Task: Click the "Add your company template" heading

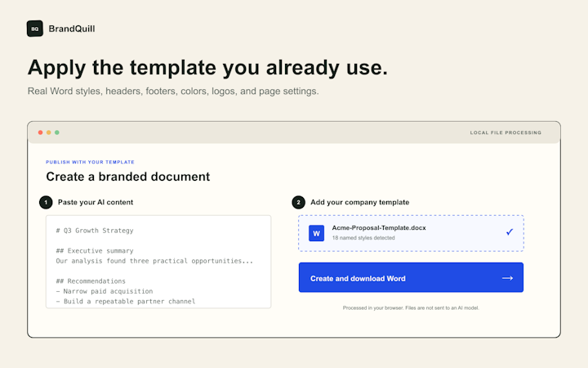Action: click(359, 203)
